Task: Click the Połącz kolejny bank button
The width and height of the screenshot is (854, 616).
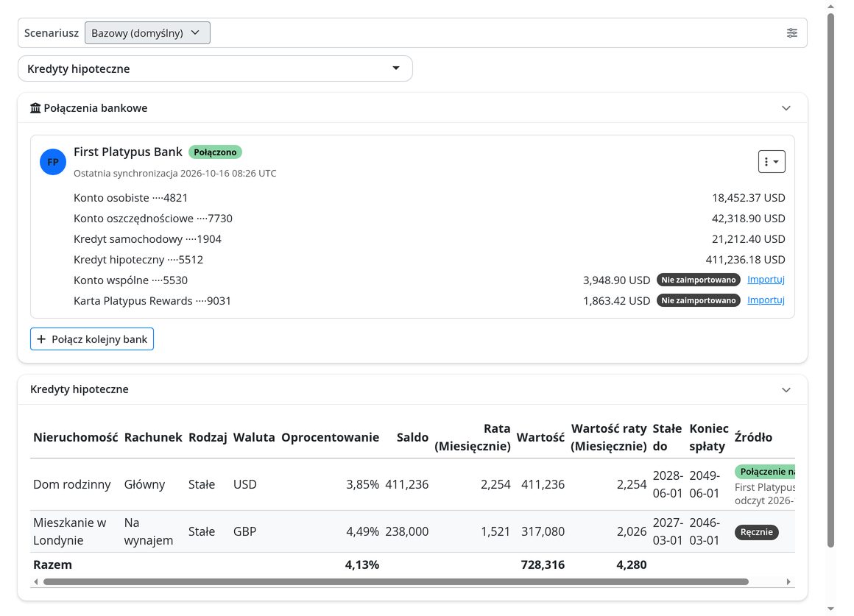Action: (92, 339)
